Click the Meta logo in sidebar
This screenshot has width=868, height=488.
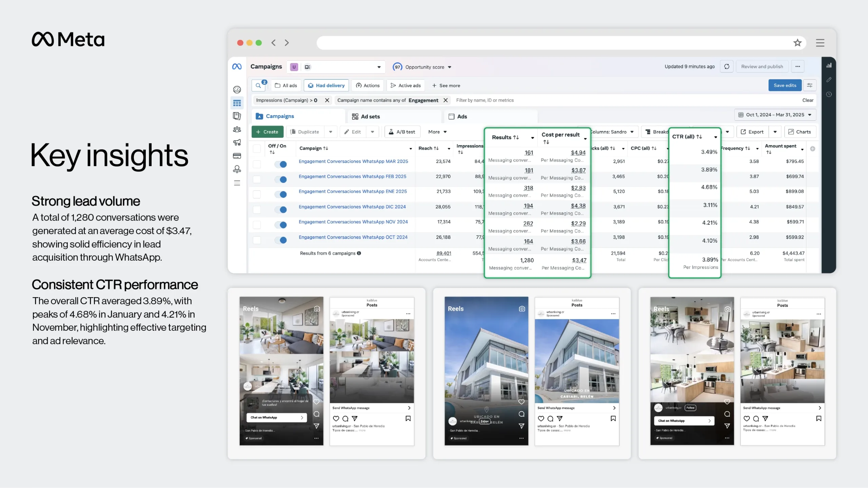[237, 66]
